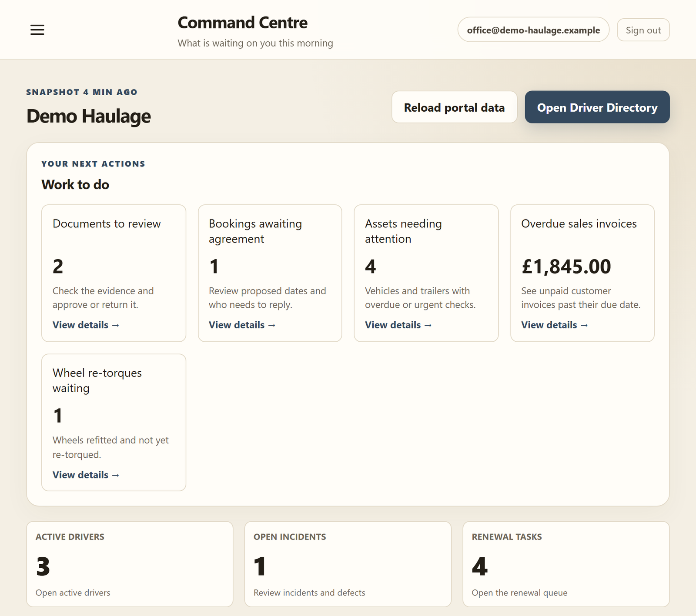The height and width of the screenshot is (616, 696).
Task: Click 'Check the evidence and approve' description
Action: [x=103, y=298]
